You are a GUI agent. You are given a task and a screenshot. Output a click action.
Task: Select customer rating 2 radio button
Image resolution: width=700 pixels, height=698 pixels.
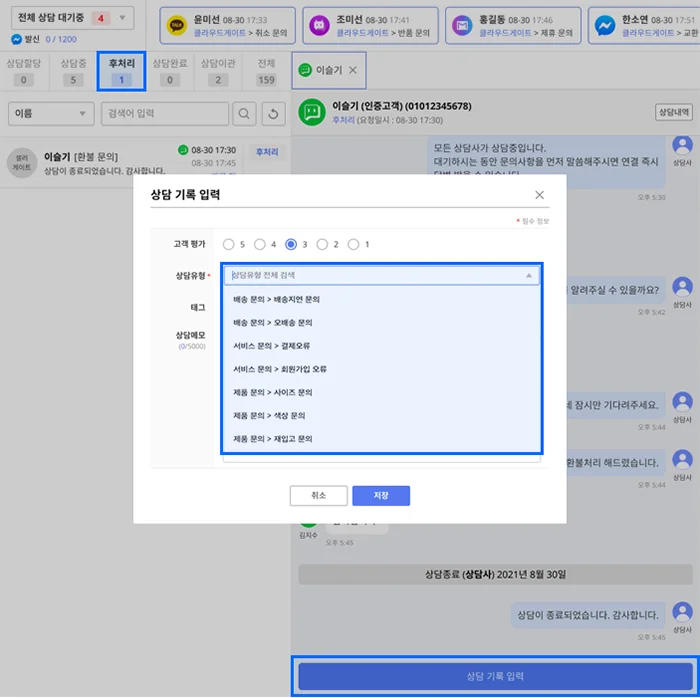tap(322, 244)
